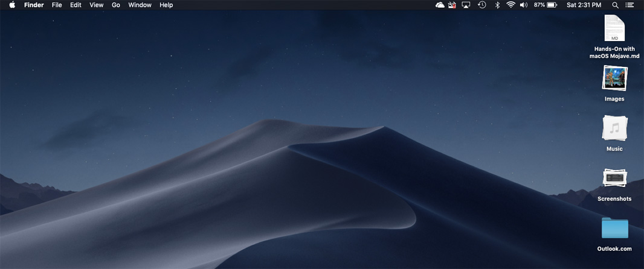Open the File menu
644x269 pixels.
(x=57, y=5)
